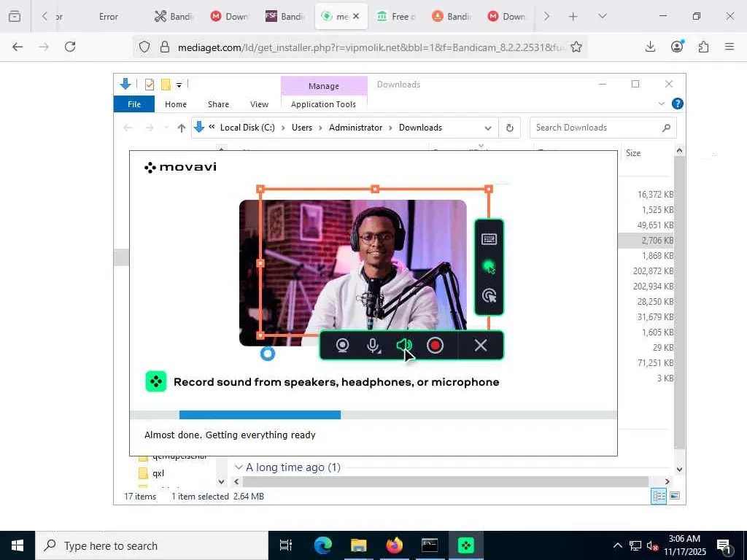The width and height of the screenshot is (747, 560).
Task: Sort by the Size column header
Action: tap(633, 153)
